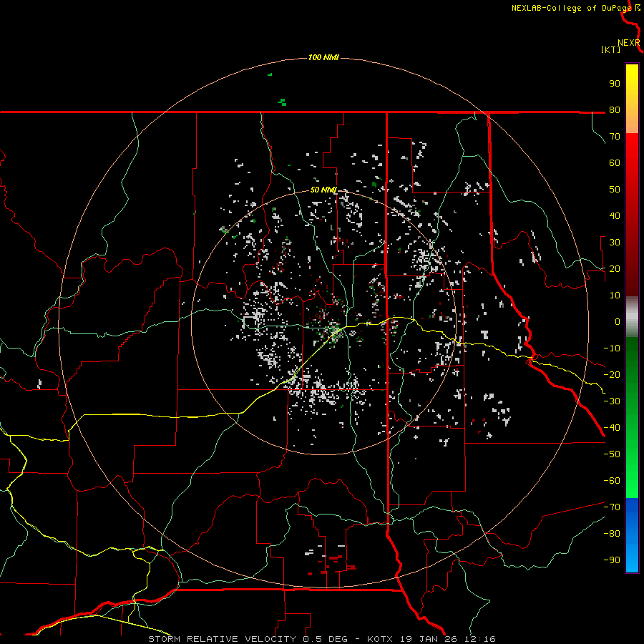This screenshot has height=644, width=644.
Task: Click the light orange segment of the color bar
Action: pos(632,120)
